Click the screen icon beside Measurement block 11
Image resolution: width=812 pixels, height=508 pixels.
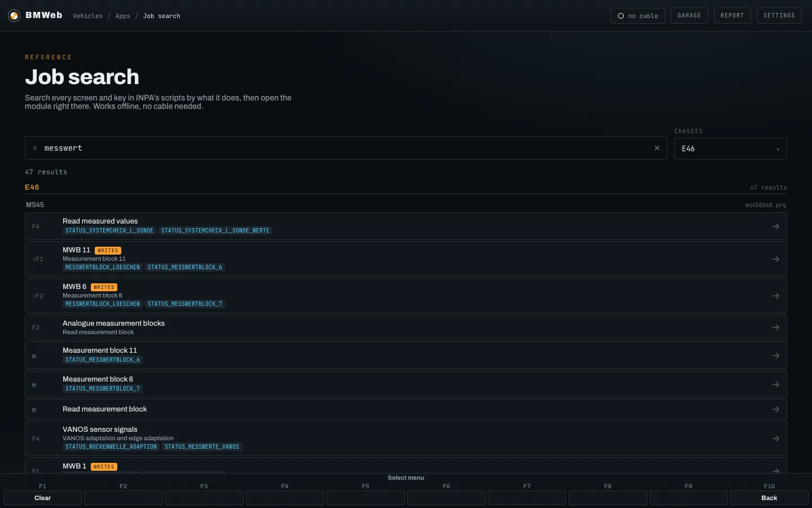pyautogui.click(x=34, y=356)
